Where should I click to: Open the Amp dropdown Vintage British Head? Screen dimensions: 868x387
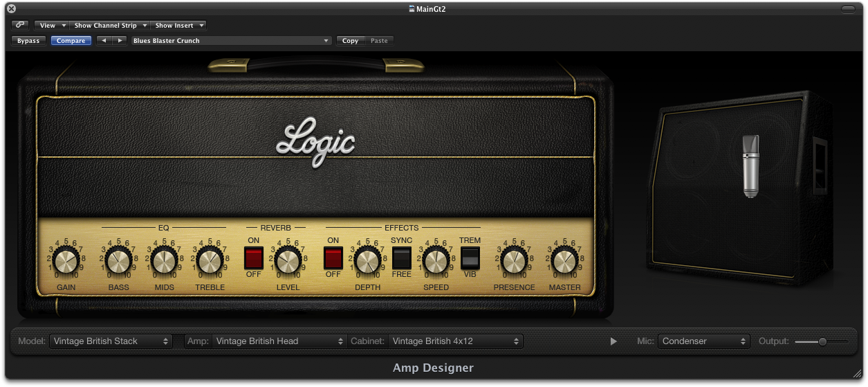pyautogui.click(x=279, y=341)
